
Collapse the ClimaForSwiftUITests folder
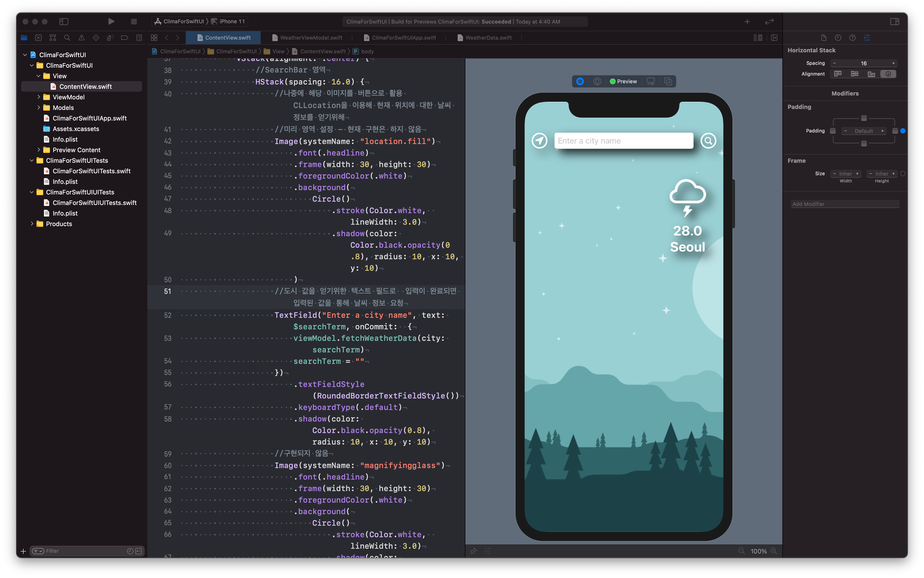(x=32, y=161)
